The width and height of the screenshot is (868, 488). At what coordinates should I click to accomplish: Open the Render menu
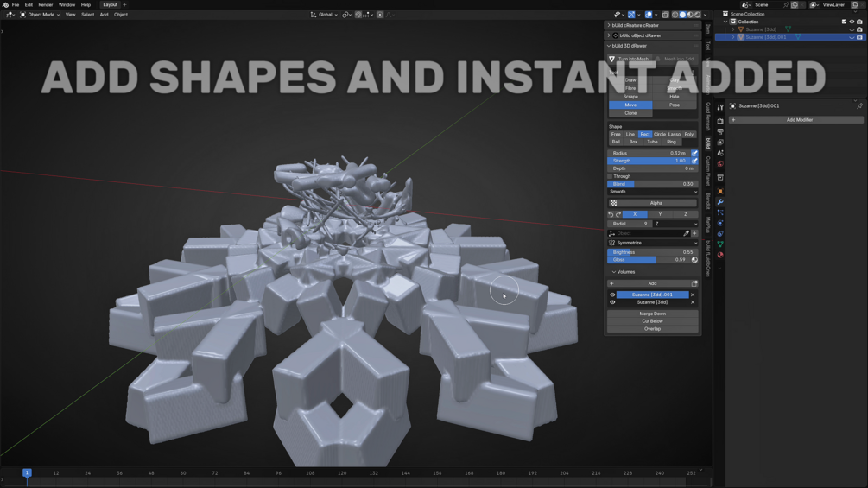click(x=46, y=4)
